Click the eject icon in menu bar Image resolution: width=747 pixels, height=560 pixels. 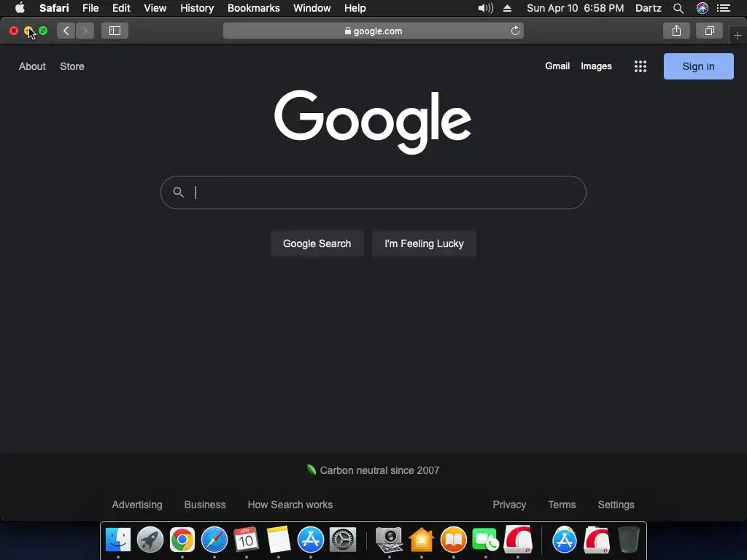click(x=508, y=8)
